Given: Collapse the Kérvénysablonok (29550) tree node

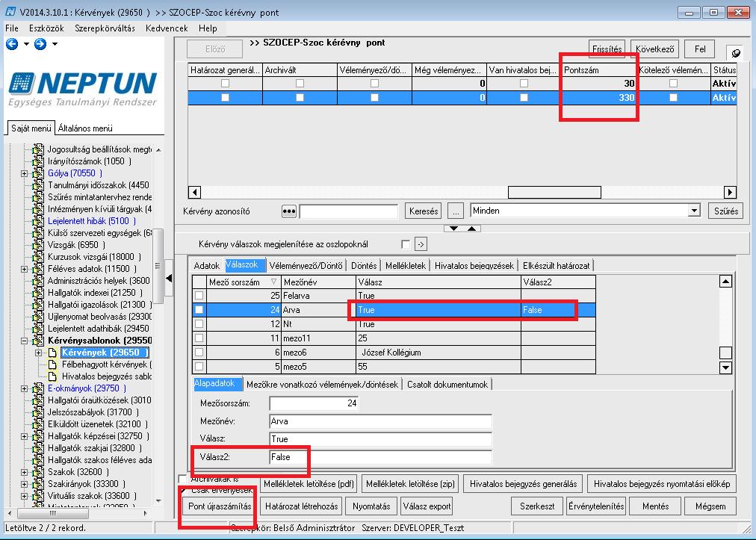Looking at the screenshot, I should [24, 341].
